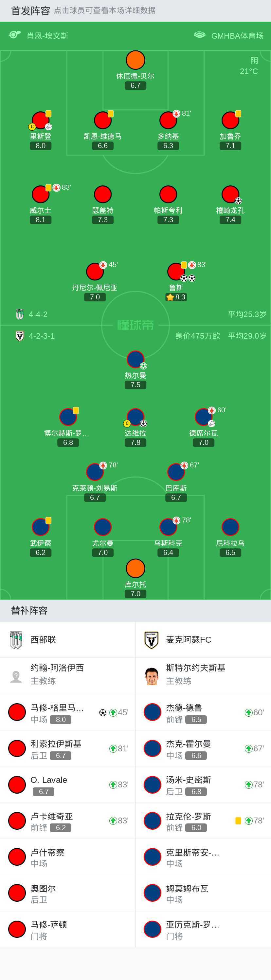Select goalkeeper 库尔托 for detailed stats
Image resolution: width=271 pixels, height=980 pixels.
point(136,568)
